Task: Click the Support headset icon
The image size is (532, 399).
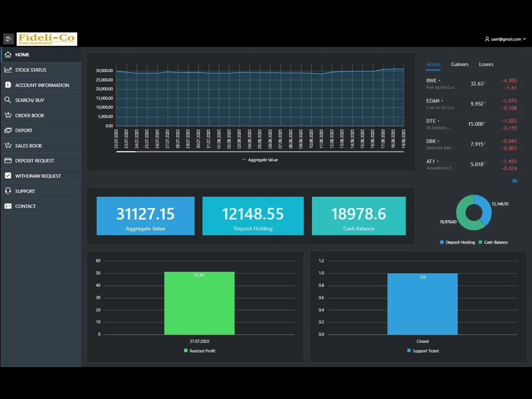Action: tap(8, 191)
